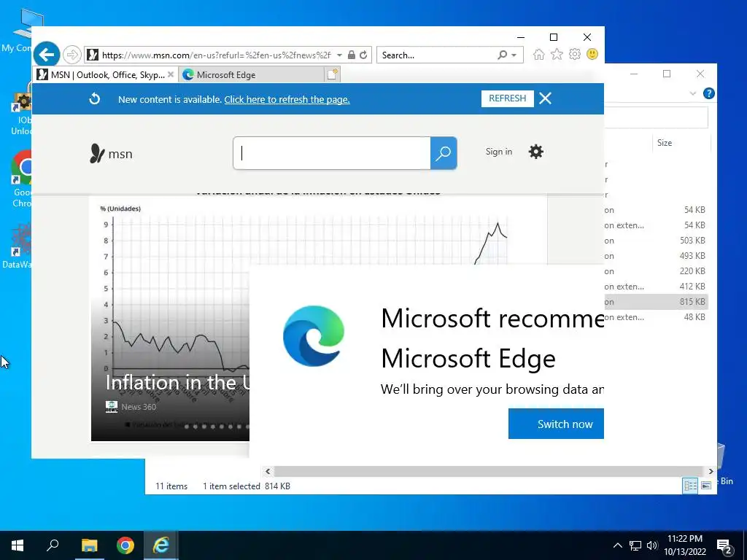Click the REFRESH button in notification bar
The width and height of the screenshot is (747, 560).
pos(508,98)
